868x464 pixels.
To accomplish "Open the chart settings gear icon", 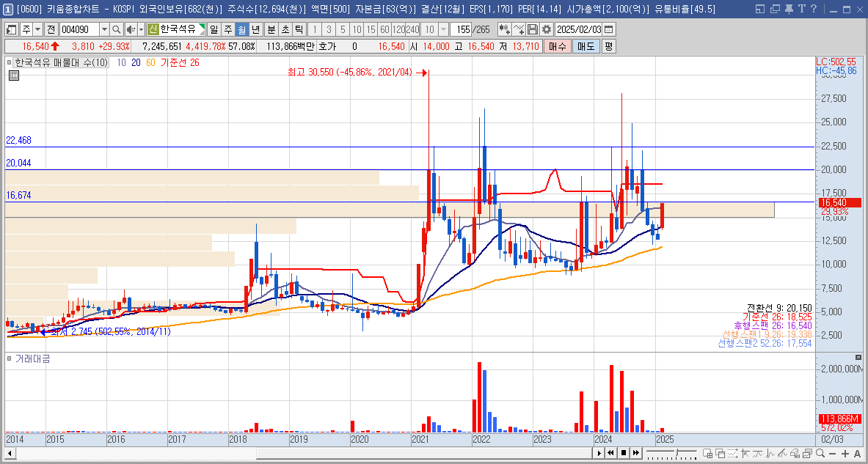I will [x=547, y=30].
